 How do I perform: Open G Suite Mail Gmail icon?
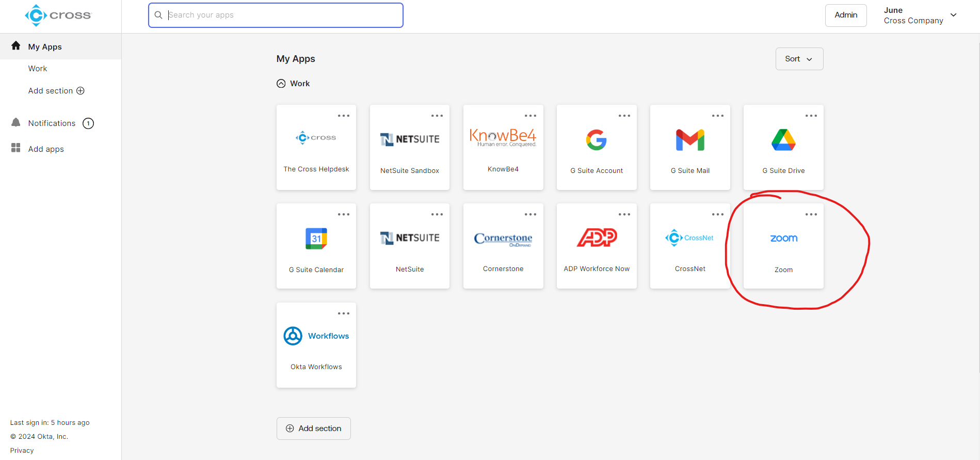[690, 140]
